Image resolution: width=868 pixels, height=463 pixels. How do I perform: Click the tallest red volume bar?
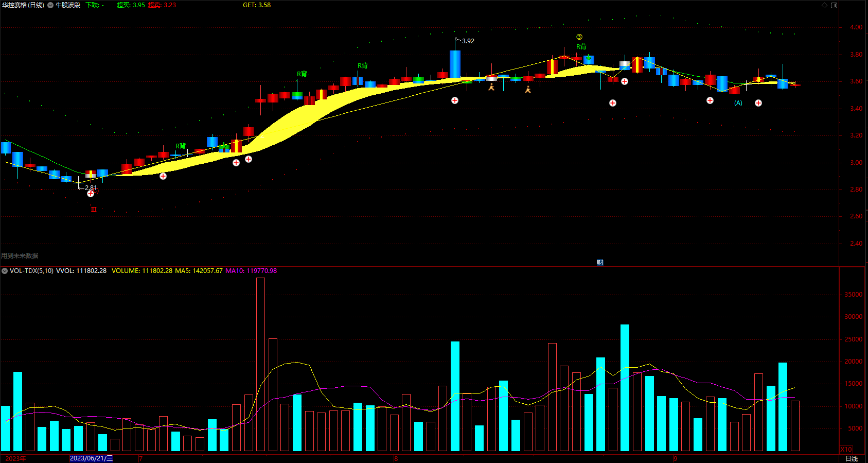pos(260,365)
